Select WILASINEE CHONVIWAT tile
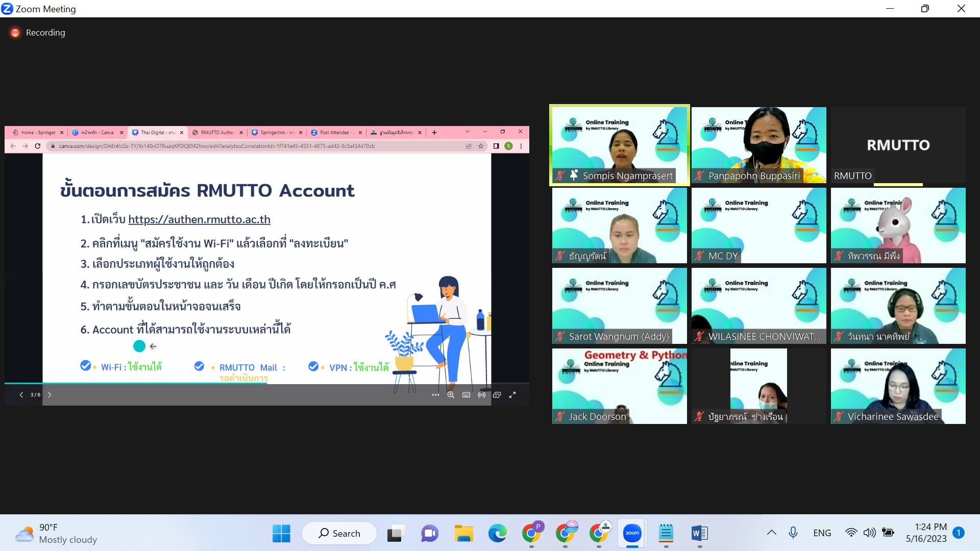The image size is (980, 551). (759, 306)
